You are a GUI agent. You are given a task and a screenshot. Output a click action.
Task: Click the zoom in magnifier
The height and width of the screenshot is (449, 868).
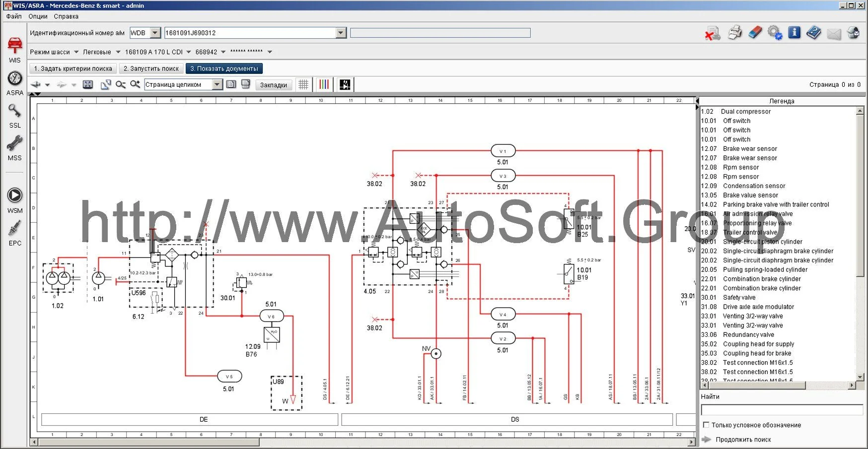pos(135,85)
